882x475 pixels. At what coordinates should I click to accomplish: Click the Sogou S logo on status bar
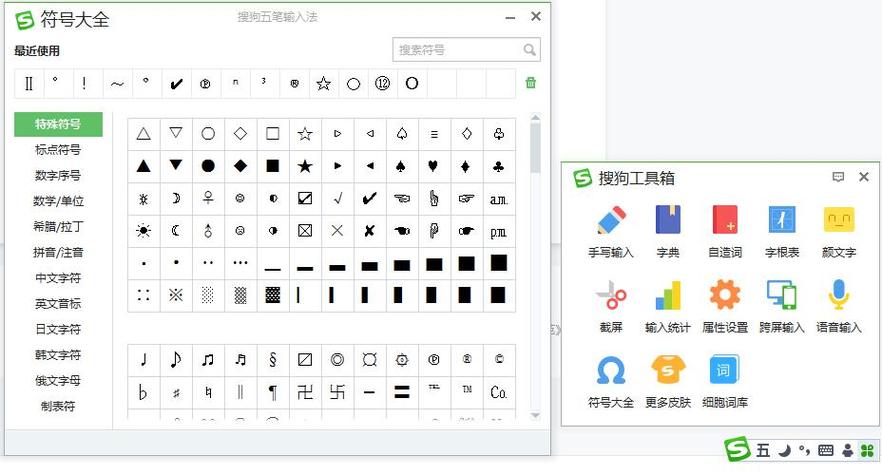click(737, 449)
